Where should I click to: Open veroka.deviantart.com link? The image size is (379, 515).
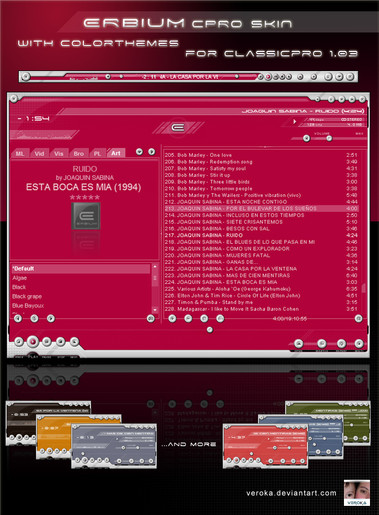tap(291, 493)
